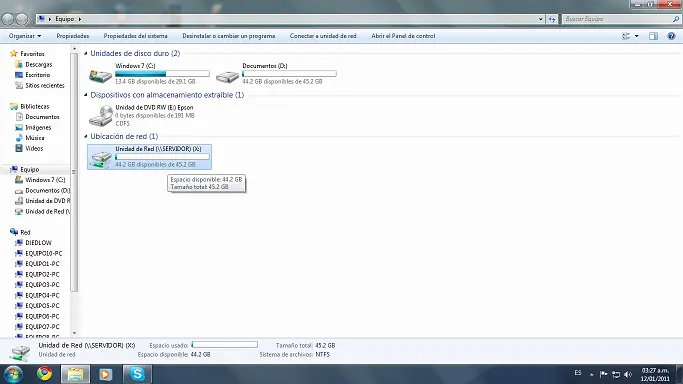Click the Windows 7 (C:) usage bar
Image resolution: width=683 pixels, height=384 pixels.
pos(162,74)
